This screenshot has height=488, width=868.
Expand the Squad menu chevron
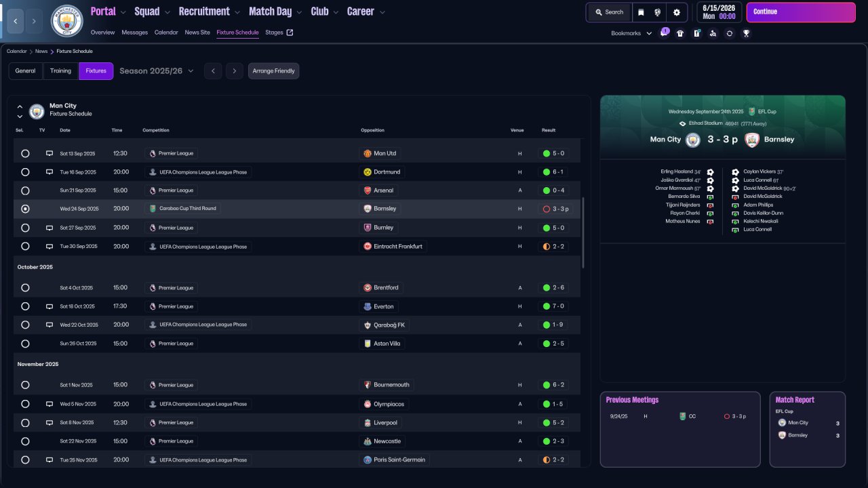click(167, 12)
